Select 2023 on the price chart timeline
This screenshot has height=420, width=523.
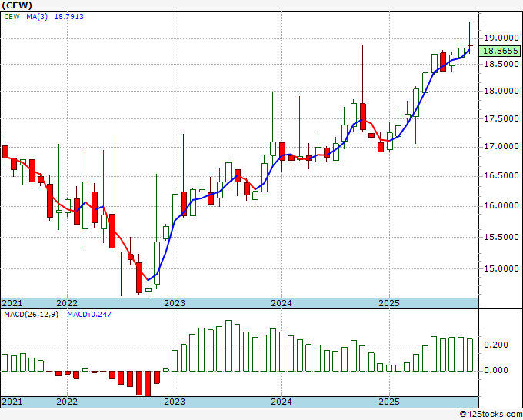(x=174, y=303)
